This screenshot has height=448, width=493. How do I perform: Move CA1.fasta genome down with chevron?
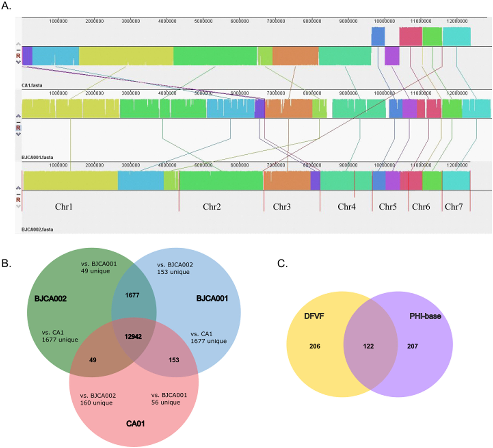click(18, 62)
